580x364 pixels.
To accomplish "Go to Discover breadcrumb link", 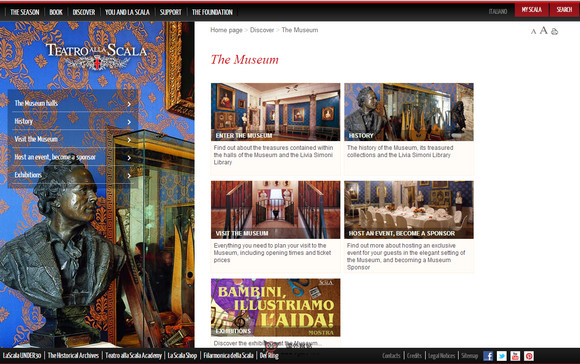I will (x=262, y=30).
